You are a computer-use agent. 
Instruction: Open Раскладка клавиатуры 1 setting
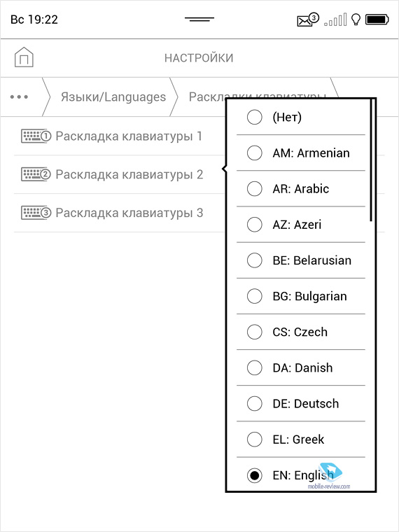119,136
